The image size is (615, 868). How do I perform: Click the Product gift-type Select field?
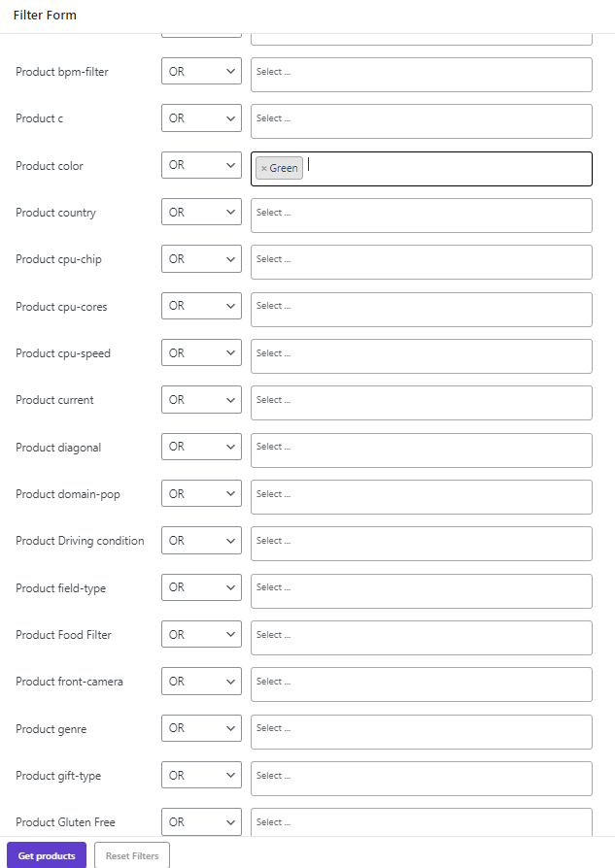tap(421, 779)
